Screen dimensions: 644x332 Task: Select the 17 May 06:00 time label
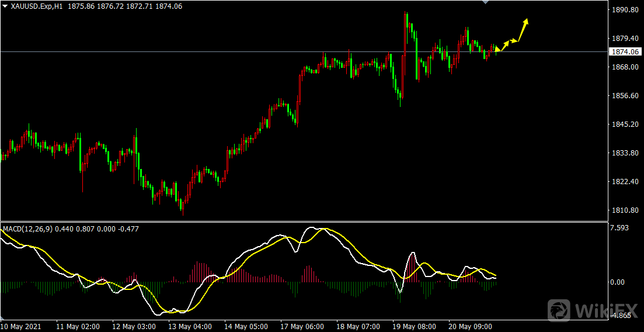point(302,326)
